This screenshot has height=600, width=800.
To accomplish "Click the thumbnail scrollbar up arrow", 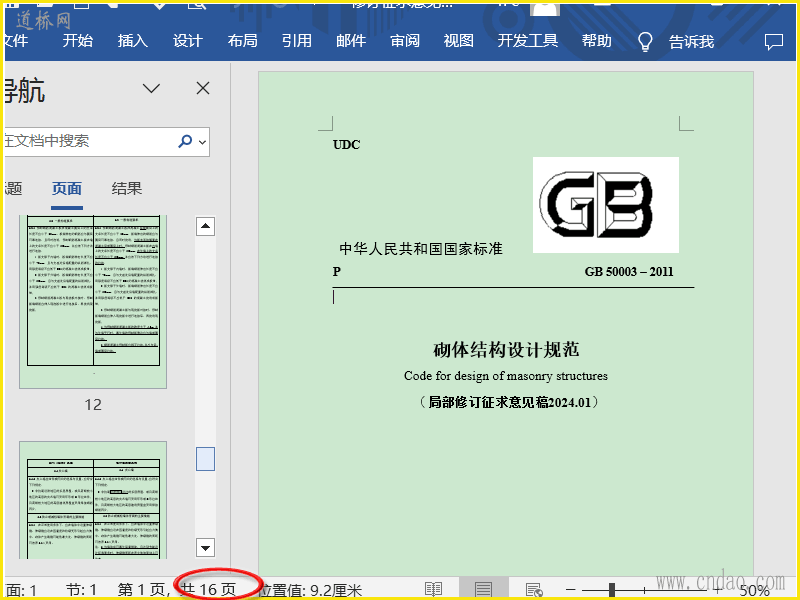I will coord(205,226).
